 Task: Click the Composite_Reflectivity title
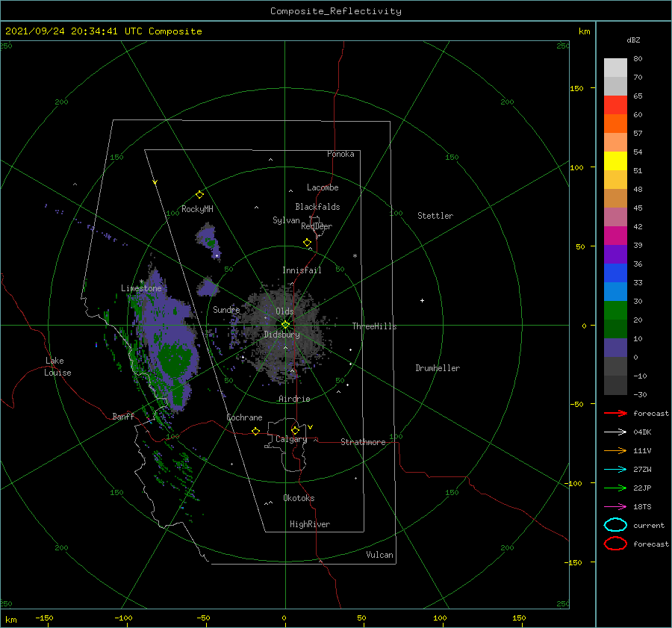coord(336,11)
